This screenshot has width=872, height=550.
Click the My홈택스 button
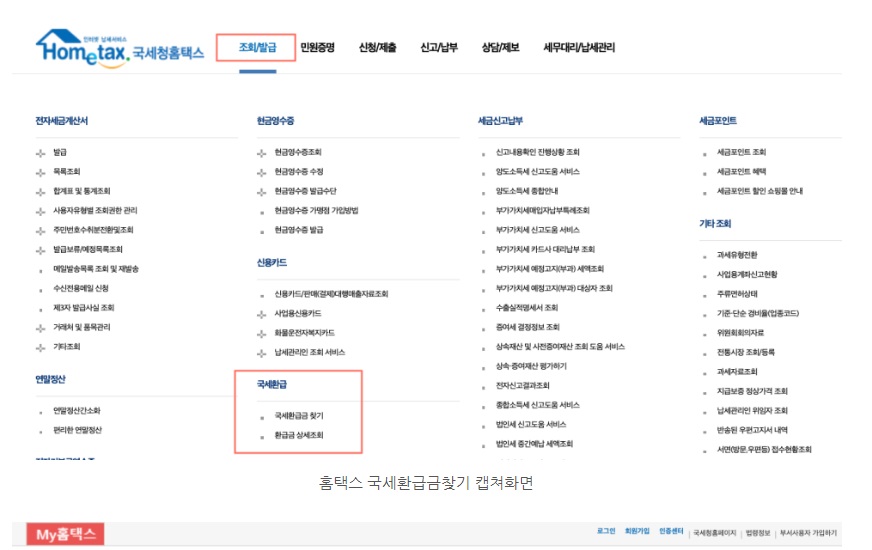coord(66,534)
